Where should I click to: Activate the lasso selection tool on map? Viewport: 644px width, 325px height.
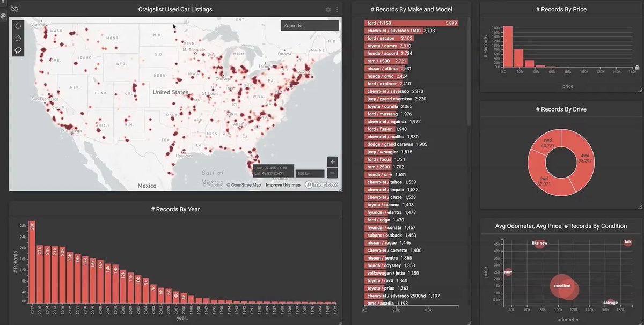coord(18,50)
